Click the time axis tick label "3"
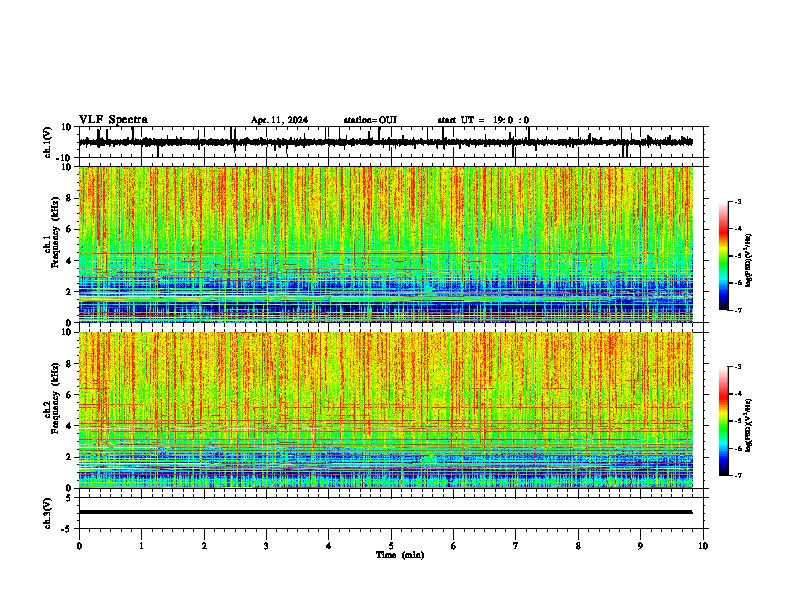 (266, 546)
